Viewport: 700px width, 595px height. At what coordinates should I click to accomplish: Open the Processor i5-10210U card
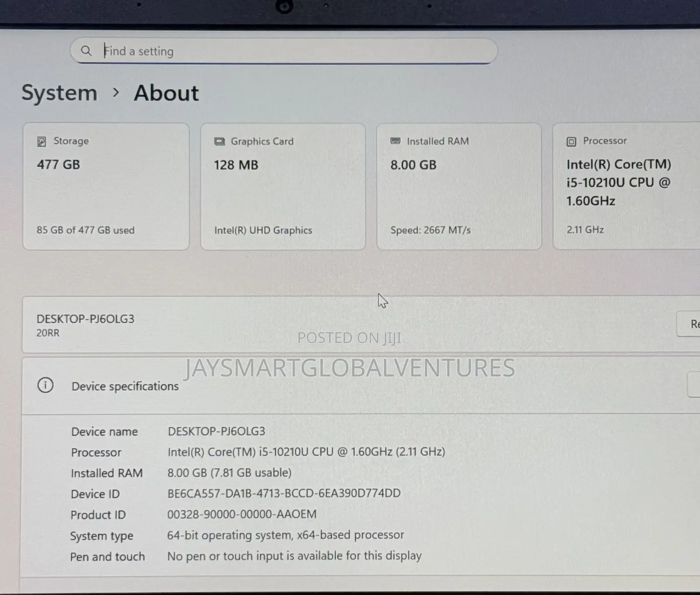(x=626, y=186)
